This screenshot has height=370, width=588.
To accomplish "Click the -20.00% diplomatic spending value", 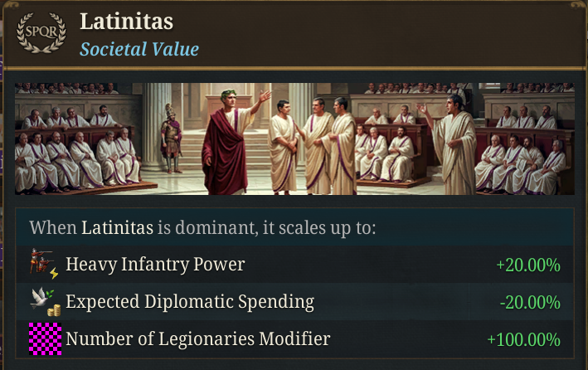I will pyautogui.click(x=529, y=303).
